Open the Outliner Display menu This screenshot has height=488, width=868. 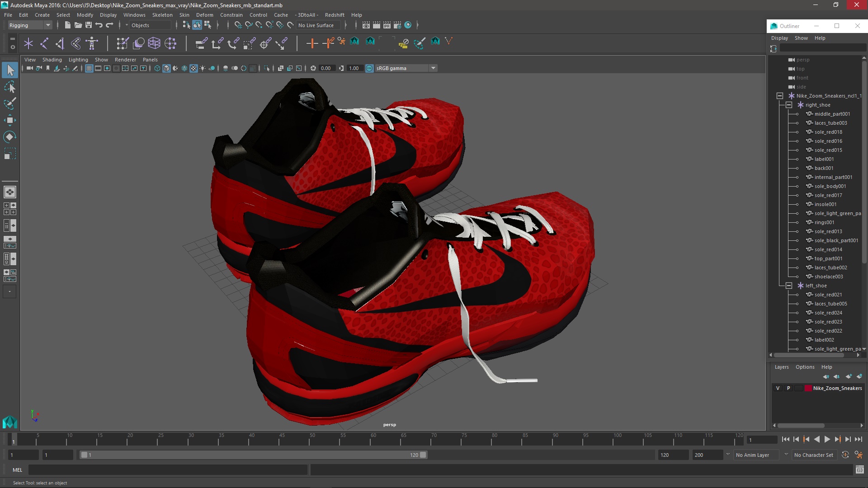pos(779,38)
